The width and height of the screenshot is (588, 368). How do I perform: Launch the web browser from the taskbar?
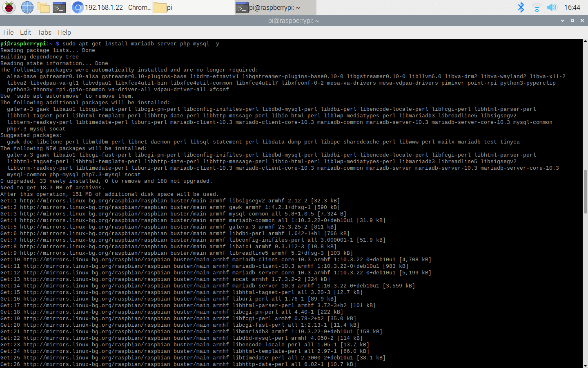27,7
